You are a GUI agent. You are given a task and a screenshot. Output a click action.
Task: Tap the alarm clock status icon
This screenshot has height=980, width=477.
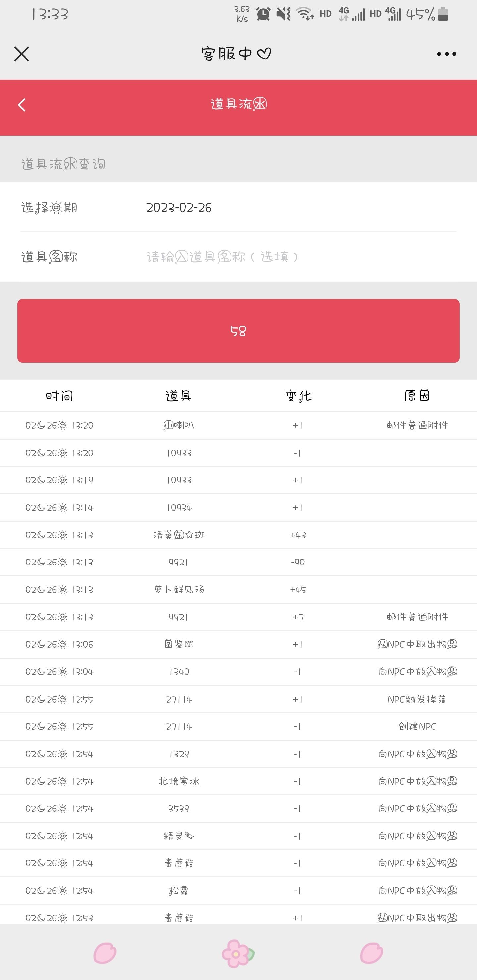pos(263,14)
